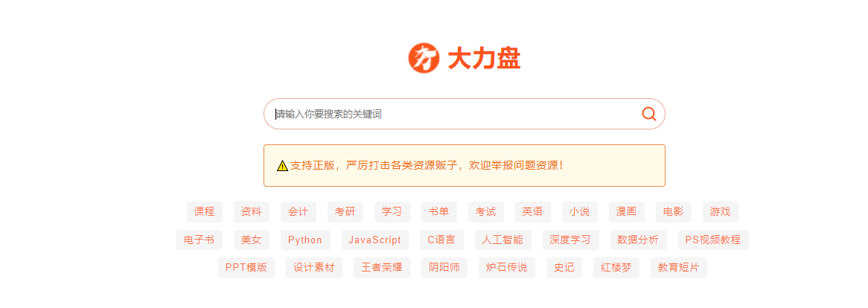This screenshot has width=868, height=308.
Task: Click the 大力盘 title text
Action: pos(483,59)
